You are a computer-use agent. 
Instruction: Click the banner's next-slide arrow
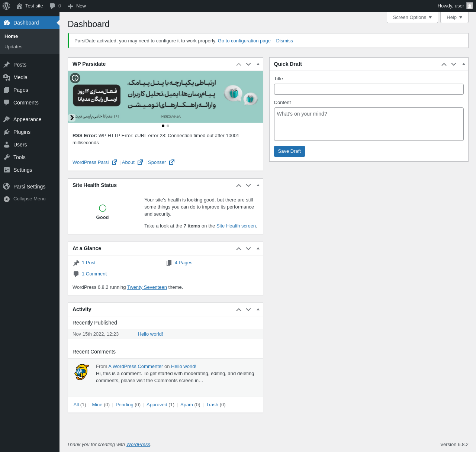72,118
